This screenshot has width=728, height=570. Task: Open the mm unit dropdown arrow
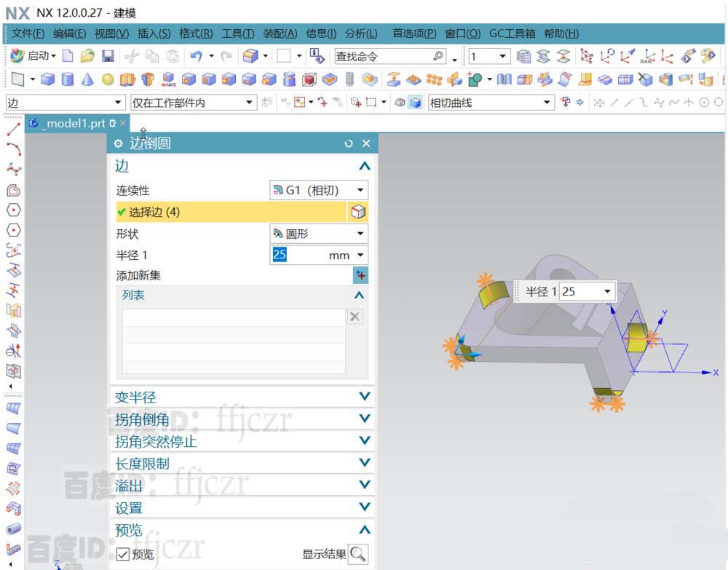(360, 255)
